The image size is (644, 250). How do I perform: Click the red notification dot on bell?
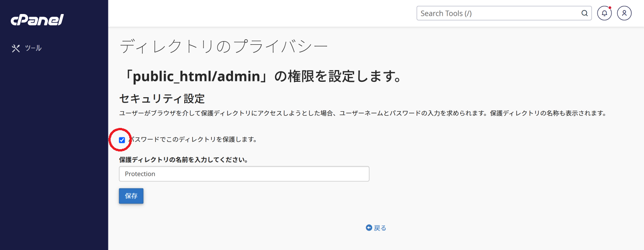610,8
